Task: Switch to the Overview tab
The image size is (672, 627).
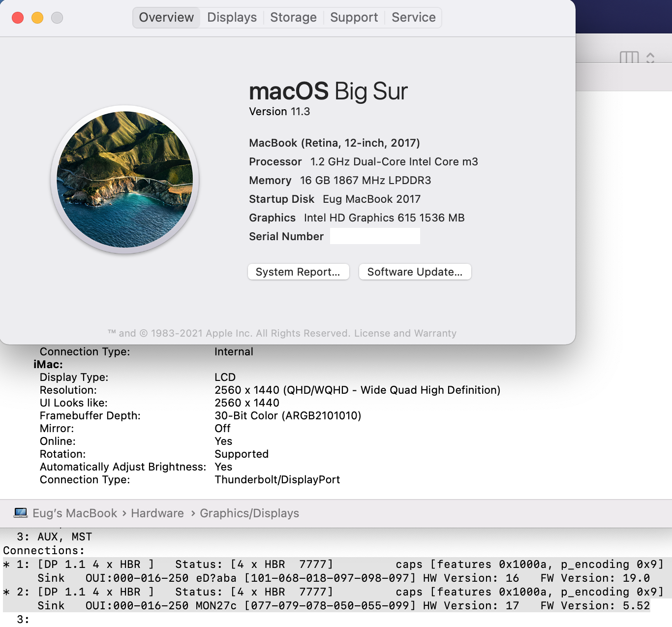Action: [x=166, y=18]
